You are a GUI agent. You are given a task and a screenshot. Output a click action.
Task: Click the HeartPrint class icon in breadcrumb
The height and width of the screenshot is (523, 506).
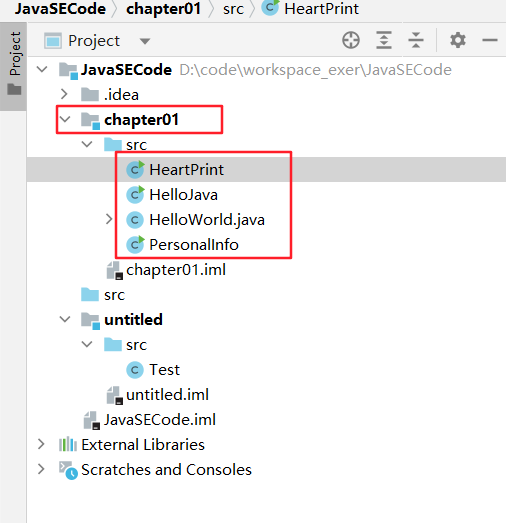270,8
